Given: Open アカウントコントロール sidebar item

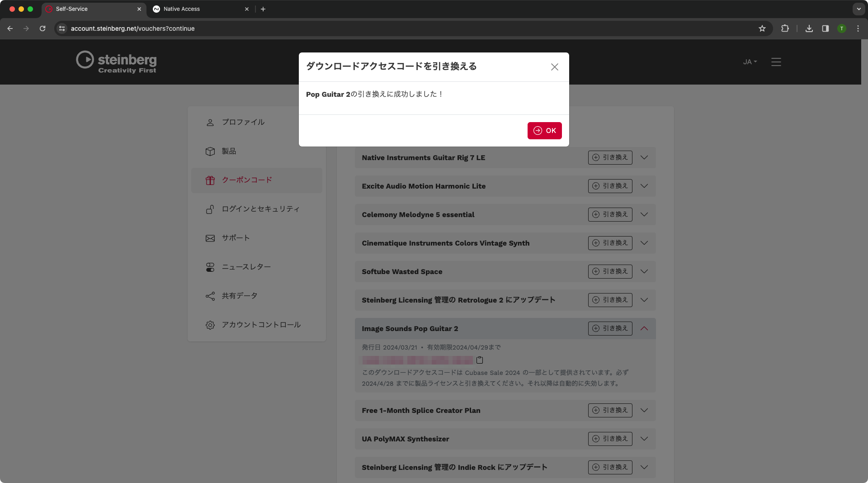Looking at the screenshot, I should click(x=257, y=325).
